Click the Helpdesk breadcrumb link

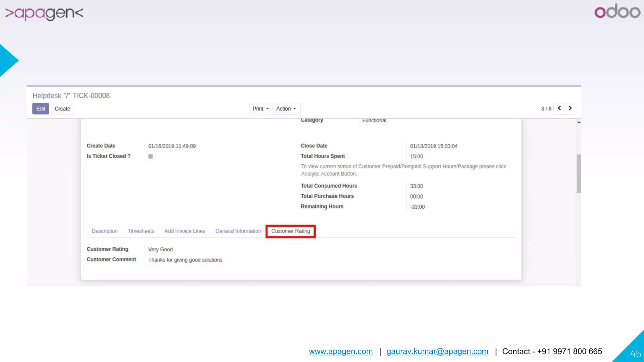(47, 96)
